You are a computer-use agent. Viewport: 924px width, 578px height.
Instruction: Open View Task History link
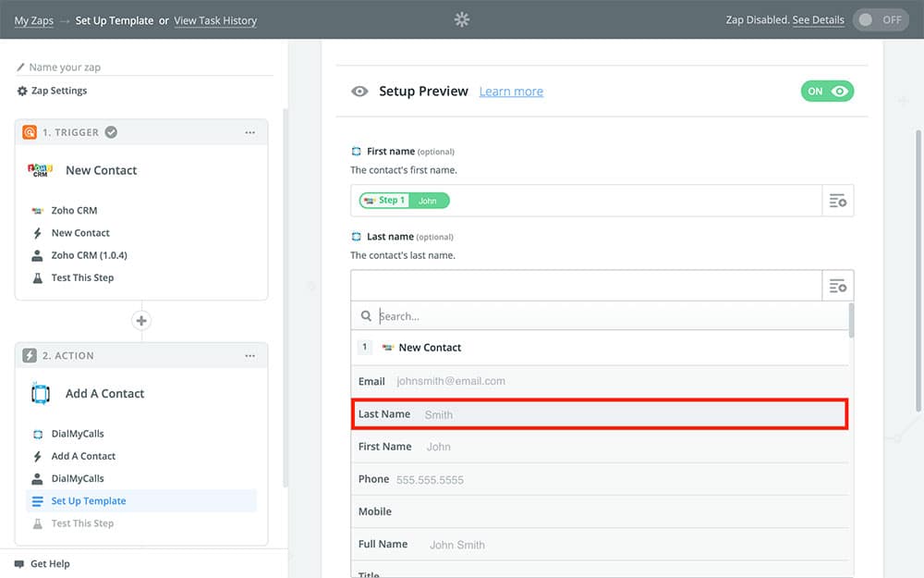click(x=215, y=20)
